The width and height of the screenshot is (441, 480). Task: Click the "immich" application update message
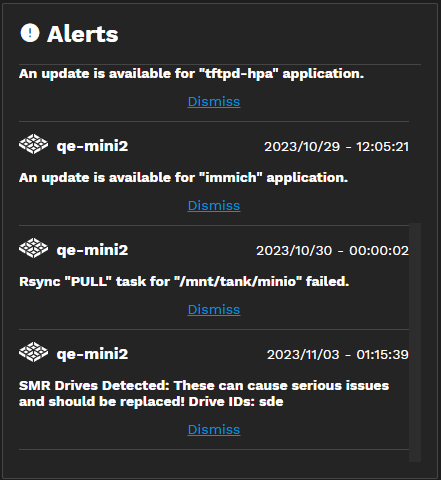tap(183, 178)
